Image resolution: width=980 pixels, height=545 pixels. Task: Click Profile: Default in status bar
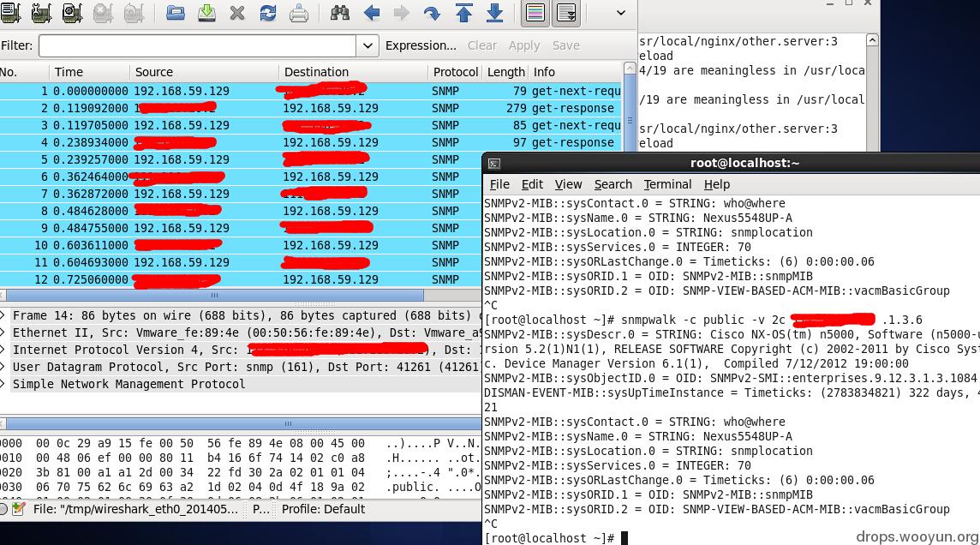(x=323, y=509)
